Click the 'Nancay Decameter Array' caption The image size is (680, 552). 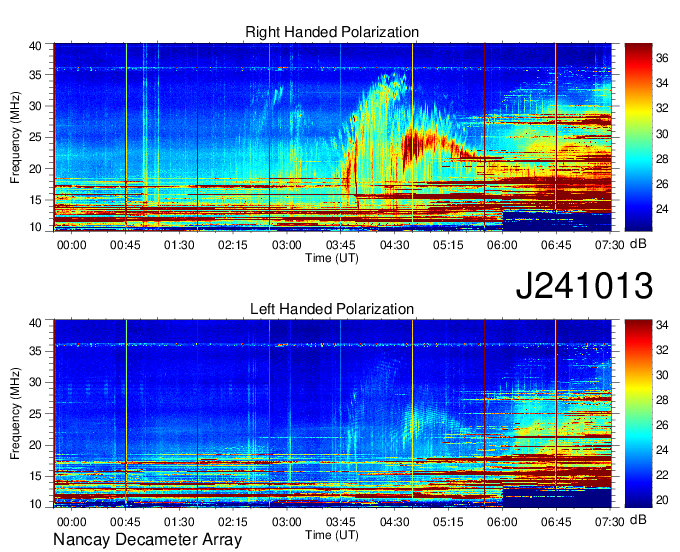(147, 539)
